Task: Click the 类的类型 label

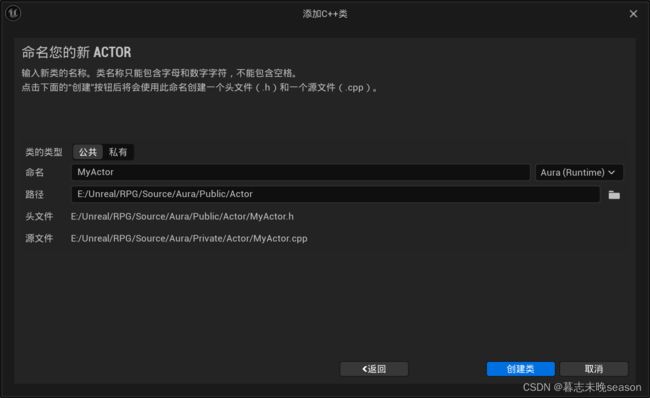Action: 44,152
